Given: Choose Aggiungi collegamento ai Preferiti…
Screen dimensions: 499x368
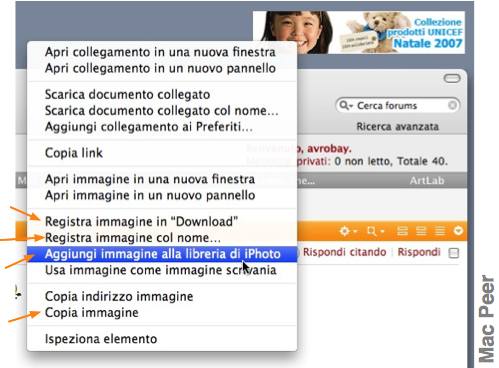Looking at the screenshot, I should point(162,127).
